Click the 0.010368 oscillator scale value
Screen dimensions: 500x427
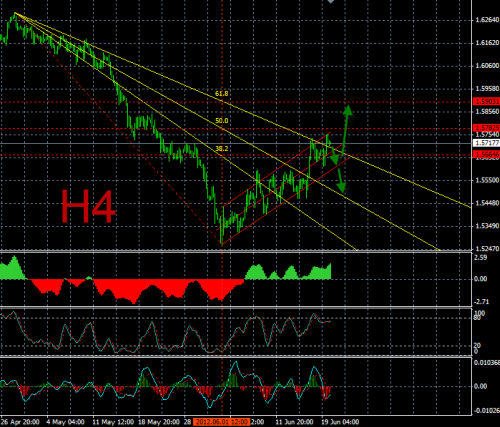pos(487,363)
